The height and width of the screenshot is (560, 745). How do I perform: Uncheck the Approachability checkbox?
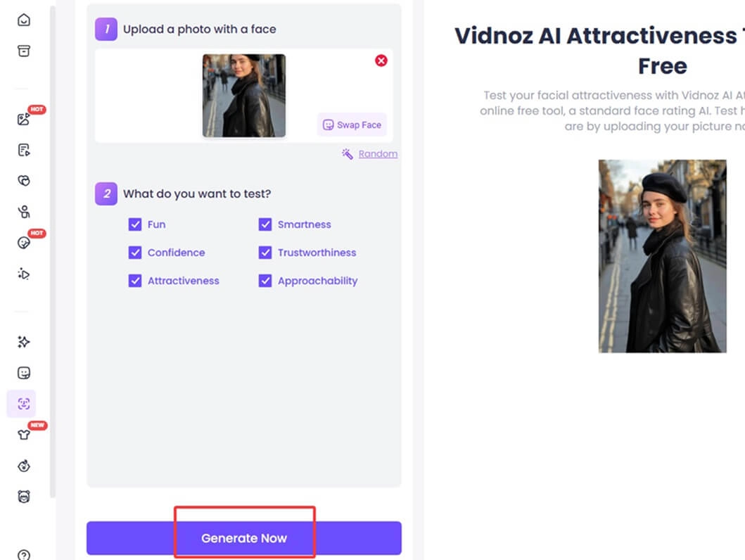tap(265, 281)
